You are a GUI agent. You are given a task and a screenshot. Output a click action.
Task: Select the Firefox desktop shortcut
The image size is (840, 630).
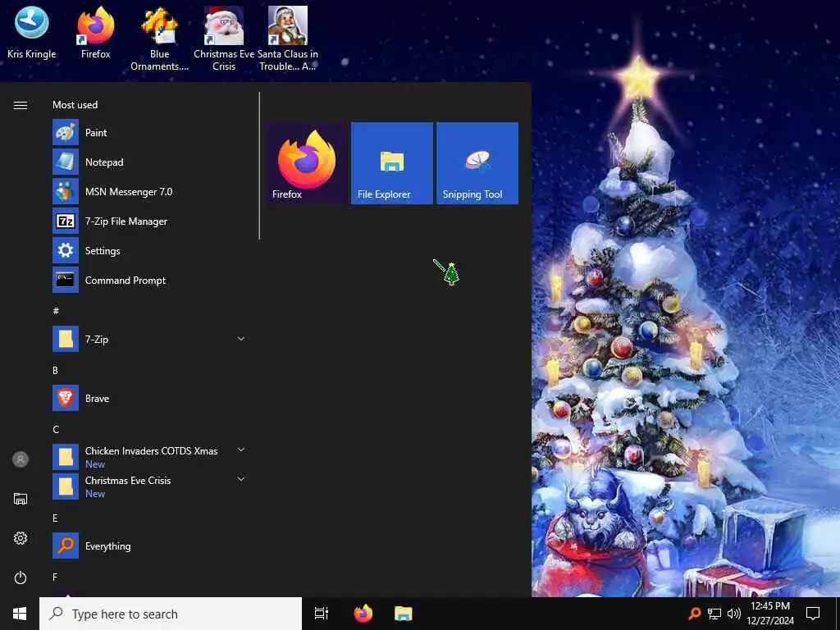96,33
